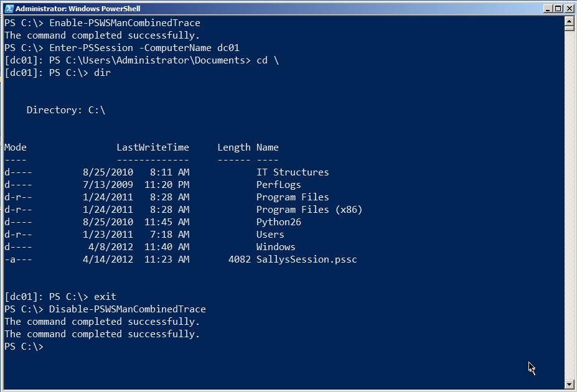This screenshot has height=392, width=577.
Task: Click the scroll up arrow button
Action: click(569, 21)
